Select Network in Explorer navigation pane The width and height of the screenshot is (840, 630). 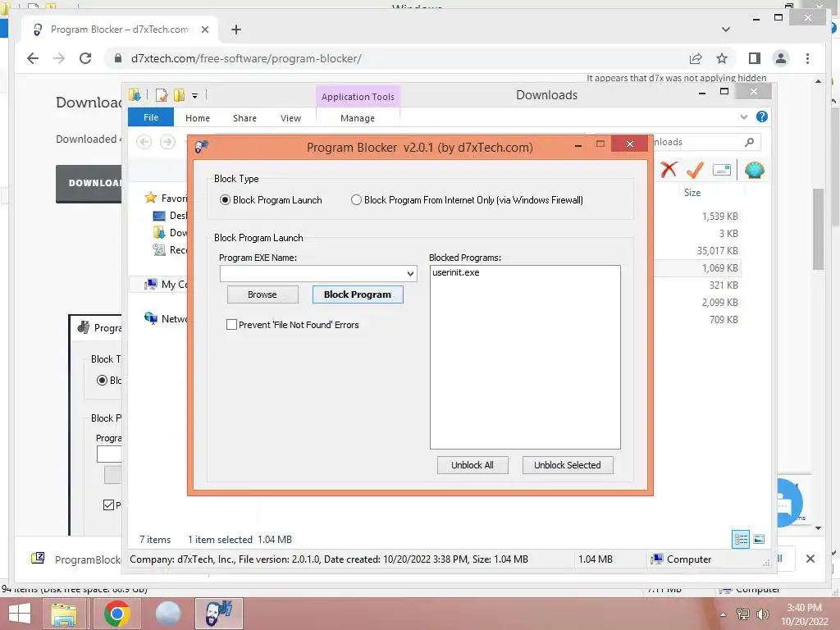[x=166, y=318]
